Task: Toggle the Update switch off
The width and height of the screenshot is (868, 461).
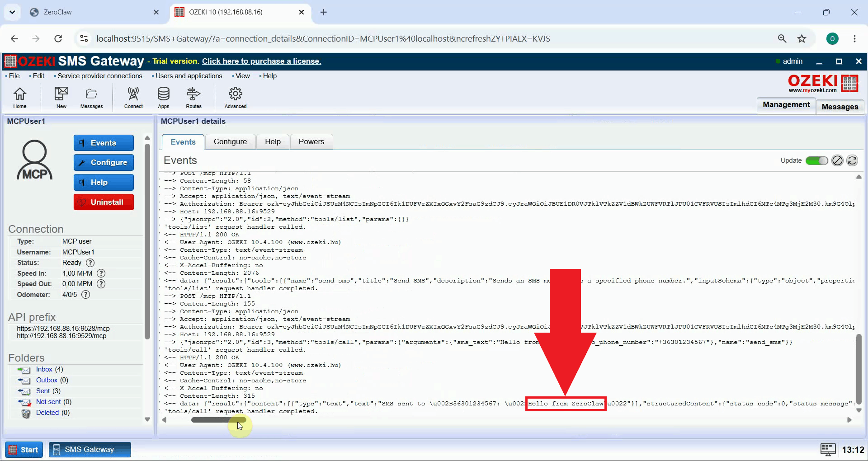Action: 816,160
